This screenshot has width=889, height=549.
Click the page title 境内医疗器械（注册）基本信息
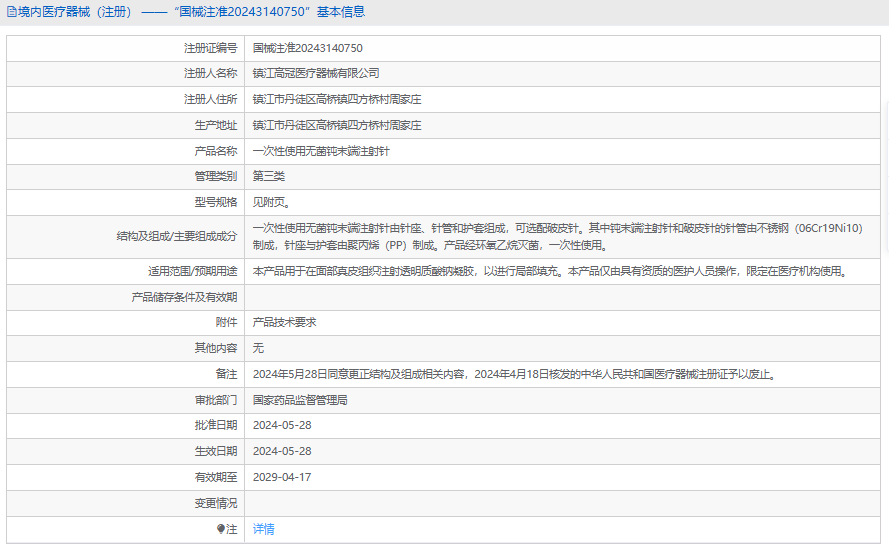191,12
